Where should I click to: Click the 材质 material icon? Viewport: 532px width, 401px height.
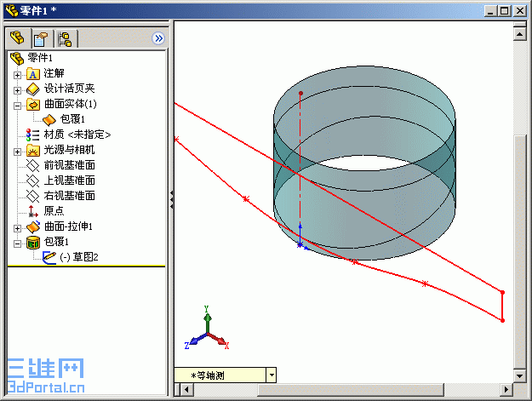[33, 135]
